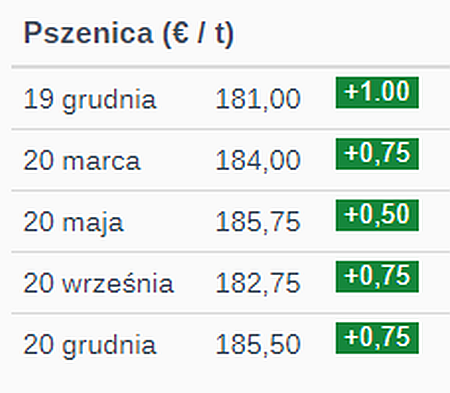Image resolution: width=450 pixels, height=393 pixels.
Task: Click the 185,50 price value
Action: click(258, 344)
